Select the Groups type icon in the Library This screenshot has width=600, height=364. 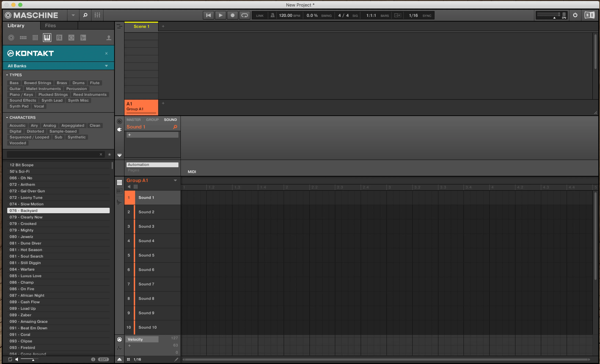click(x=23, y=38)
